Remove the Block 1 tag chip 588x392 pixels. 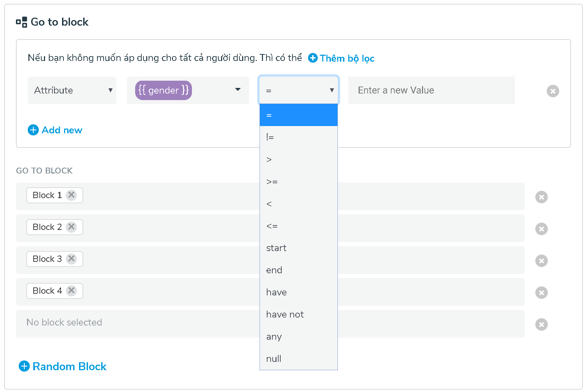(x=71, y=195)
